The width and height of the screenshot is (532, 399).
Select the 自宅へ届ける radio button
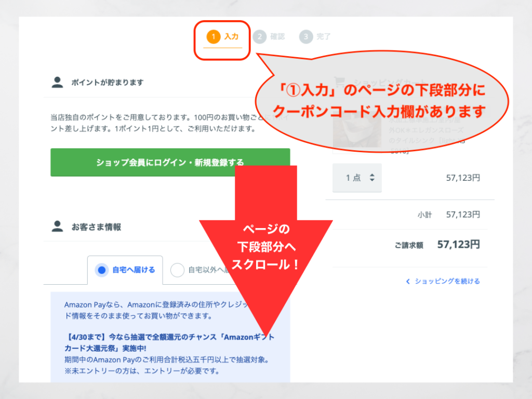pyautogui.click(x=101, y=270)
